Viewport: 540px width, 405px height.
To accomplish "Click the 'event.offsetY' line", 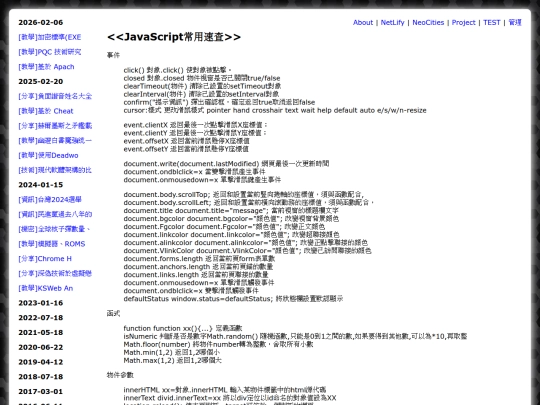I will [186, 149].
